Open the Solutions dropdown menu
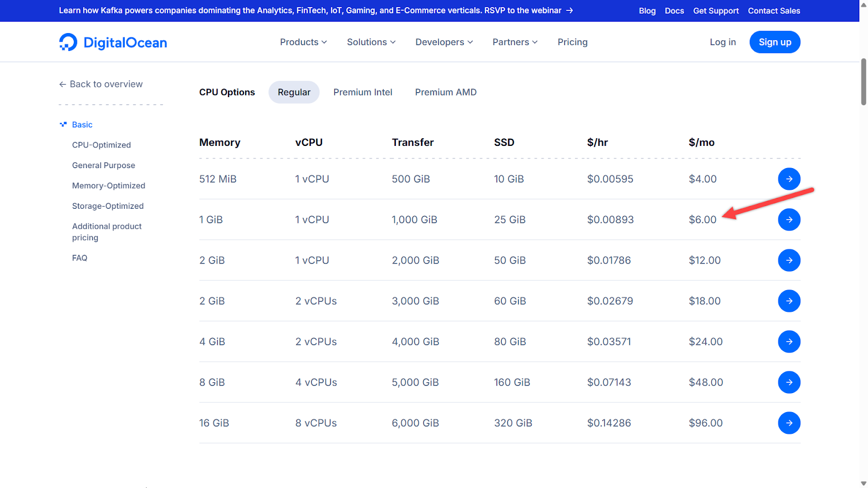 [x=371, y=42]
